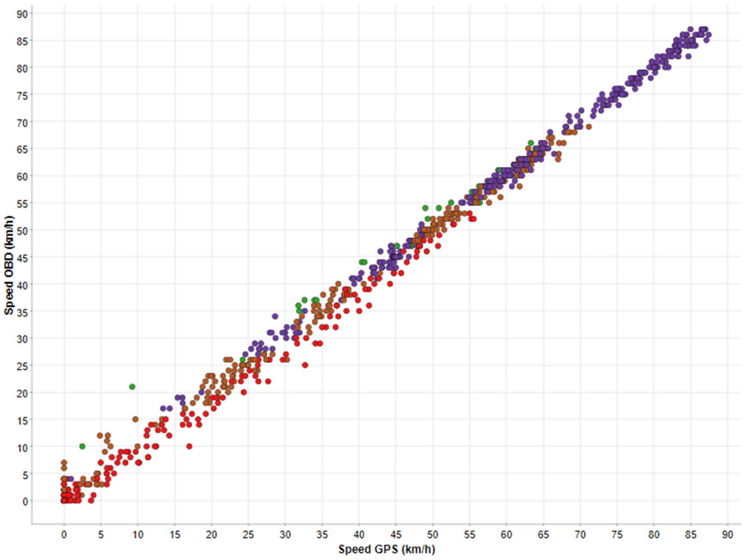The width and height of the screenshot is (744, 560).
Task: Click the x-axis tick label 0
Action: tap(64, 535)
